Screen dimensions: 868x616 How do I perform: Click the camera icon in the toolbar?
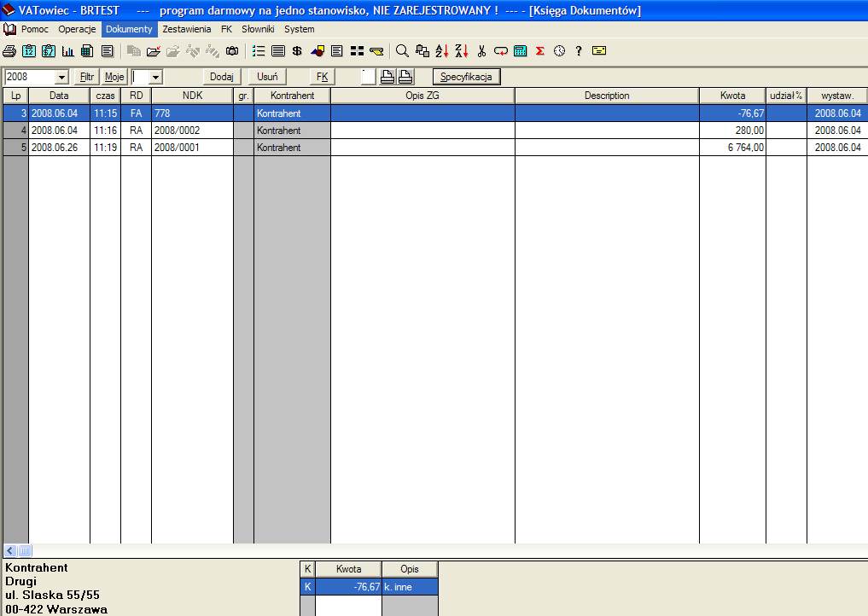click(x=232, y=51)
